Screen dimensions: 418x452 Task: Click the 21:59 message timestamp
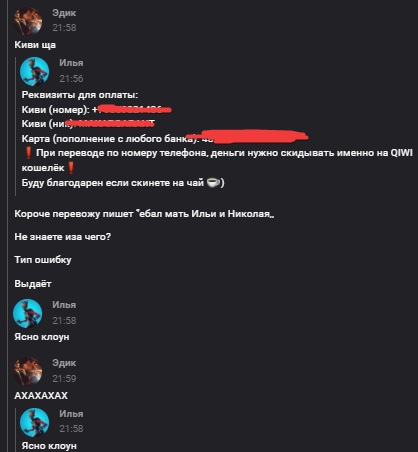pyautogui.click(x=64, y=378)
